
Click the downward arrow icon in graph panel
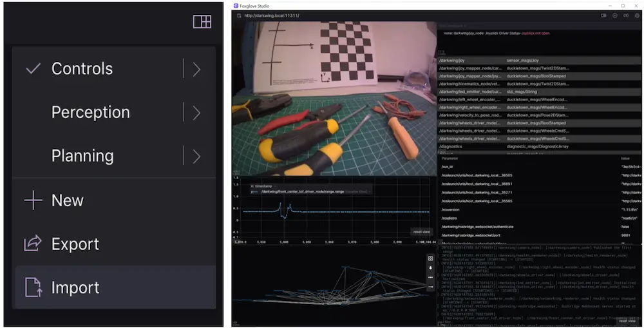coord(430,268)
